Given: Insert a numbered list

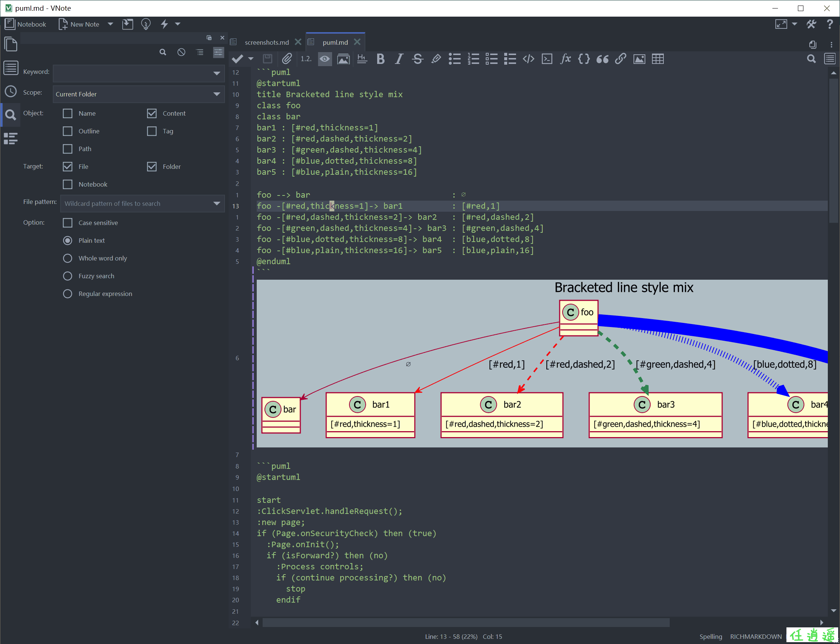Looking at the screenshot, I should tap(473, 59).
